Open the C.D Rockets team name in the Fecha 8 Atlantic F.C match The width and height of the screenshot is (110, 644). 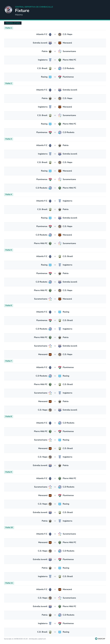click(x=69, y=423)
